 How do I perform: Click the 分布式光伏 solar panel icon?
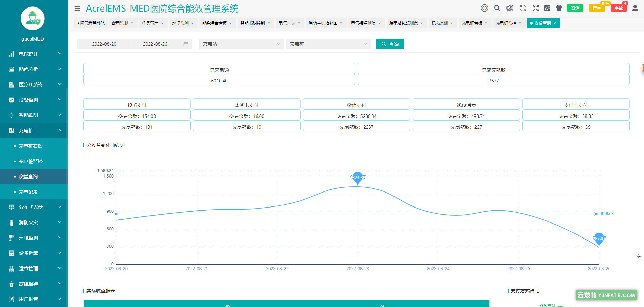[11, 207]
